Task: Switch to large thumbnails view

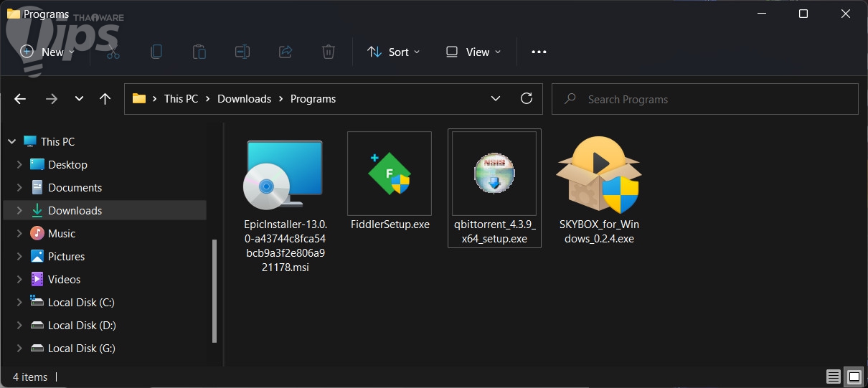Action: tap(854, 377)
